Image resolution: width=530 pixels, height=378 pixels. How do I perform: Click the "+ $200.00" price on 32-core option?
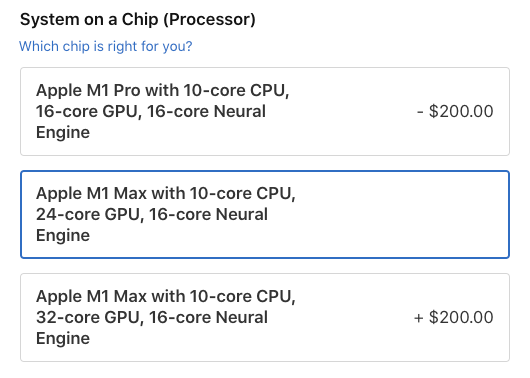tap(454, 317)
